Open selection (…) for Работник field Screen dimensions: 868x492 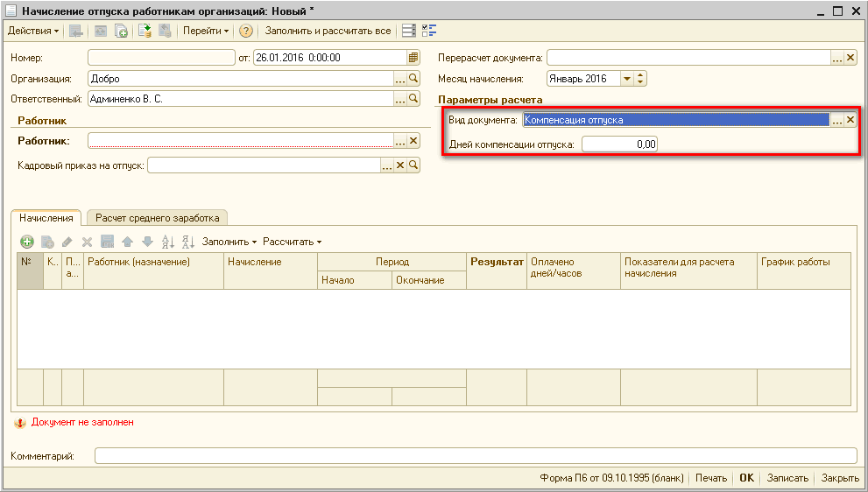pos(400,141)
